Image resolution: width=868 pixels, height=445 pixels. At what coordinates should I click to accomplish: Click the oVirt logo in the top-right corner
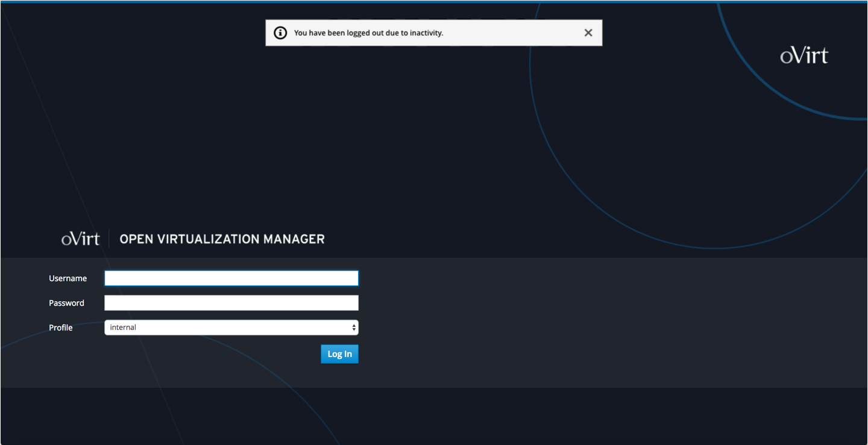click(x=804, y=55)
